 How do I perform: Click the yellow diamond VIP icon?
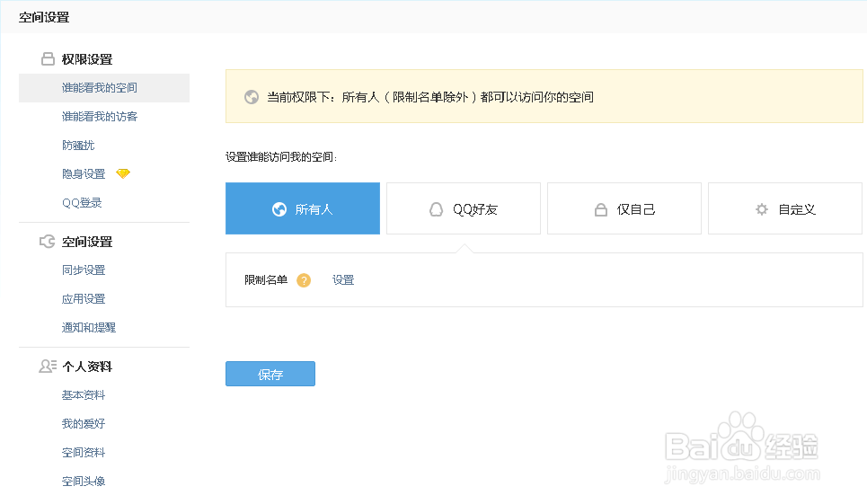tap(123, 173)
